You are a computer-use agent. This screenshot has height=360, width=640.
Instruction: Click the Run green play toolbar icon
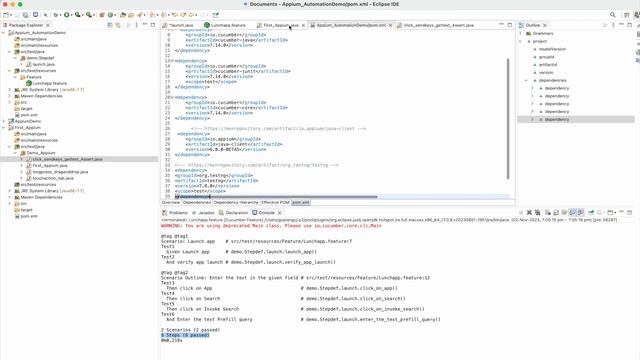coord(67,15)
